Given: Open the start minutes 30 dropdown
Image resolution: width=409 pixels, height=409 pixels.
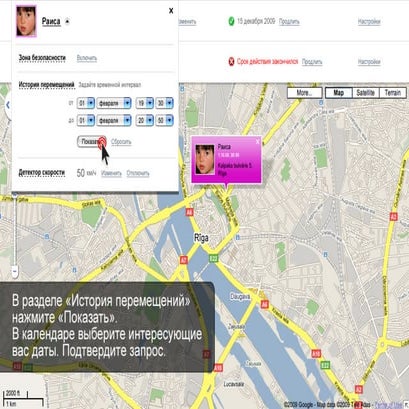Looking at the screenshot, I should tap(164, 103).
